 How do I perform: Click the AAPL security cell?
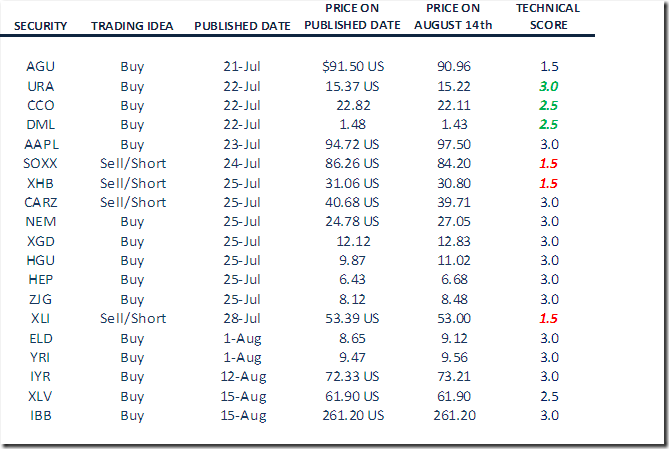pos(41,144)
